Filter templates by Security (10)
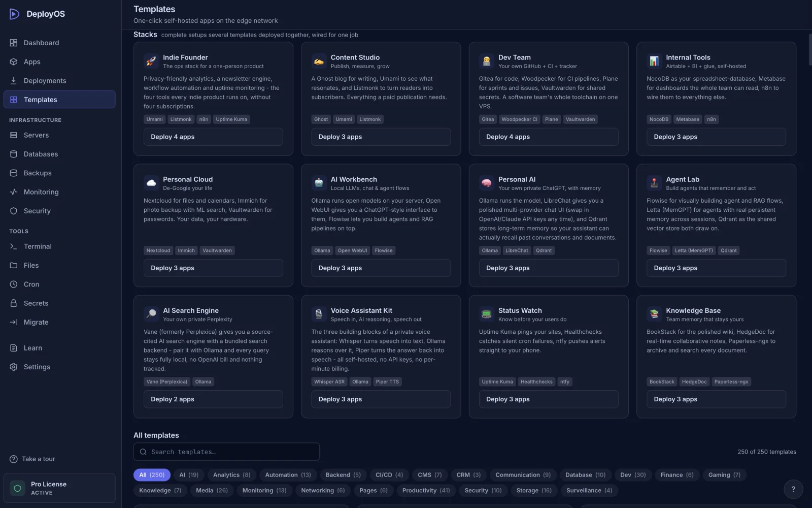This screenshot has width=812, height=508. click(x=483, y=490)
